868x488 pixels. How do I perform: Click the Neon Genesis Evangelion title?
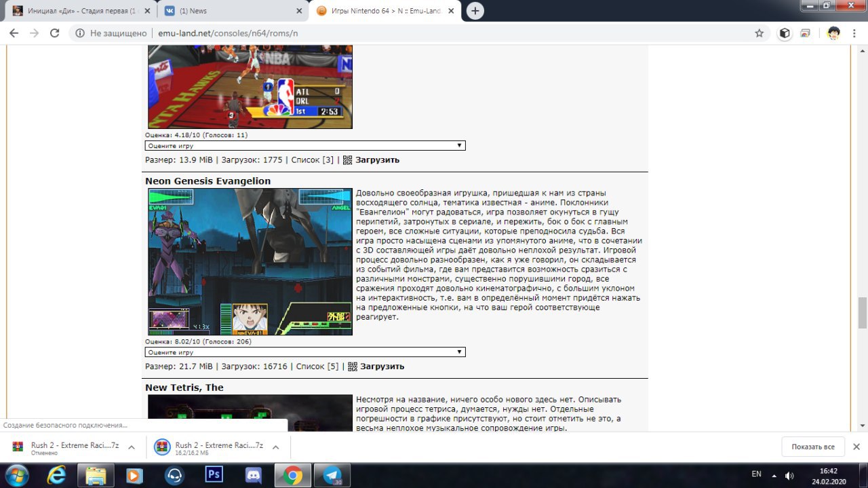click(208, 181)
